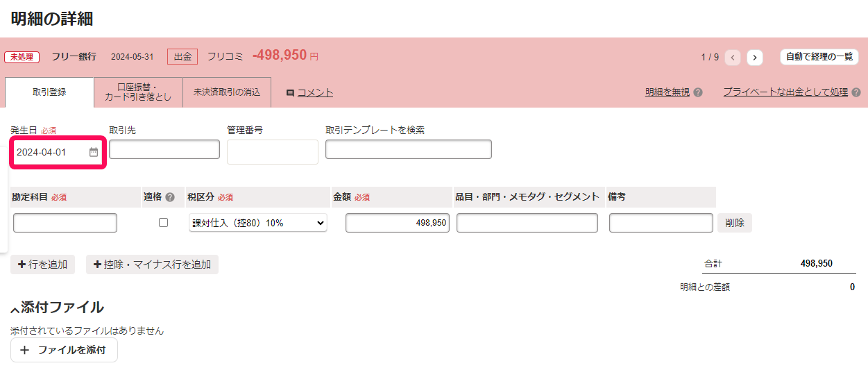
Task: Click help icon next to プライベートな出金として処理
Action: coord(856,92)
